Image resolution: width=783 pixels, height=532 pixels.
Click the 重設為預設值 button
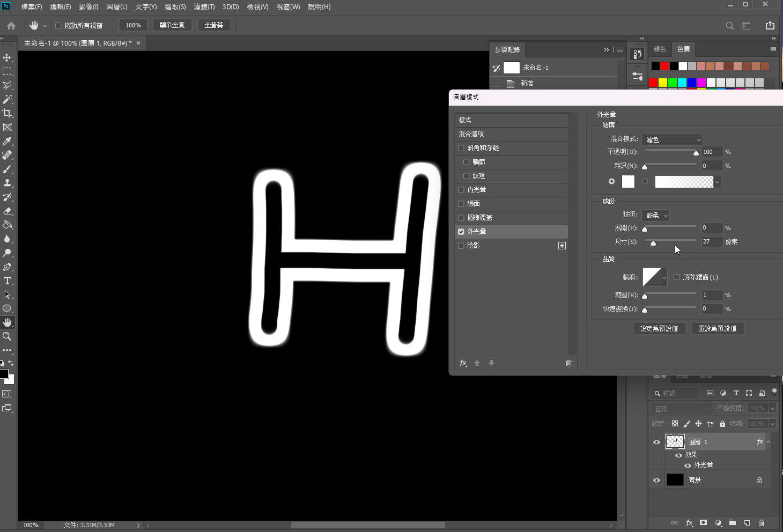point(718,328)
